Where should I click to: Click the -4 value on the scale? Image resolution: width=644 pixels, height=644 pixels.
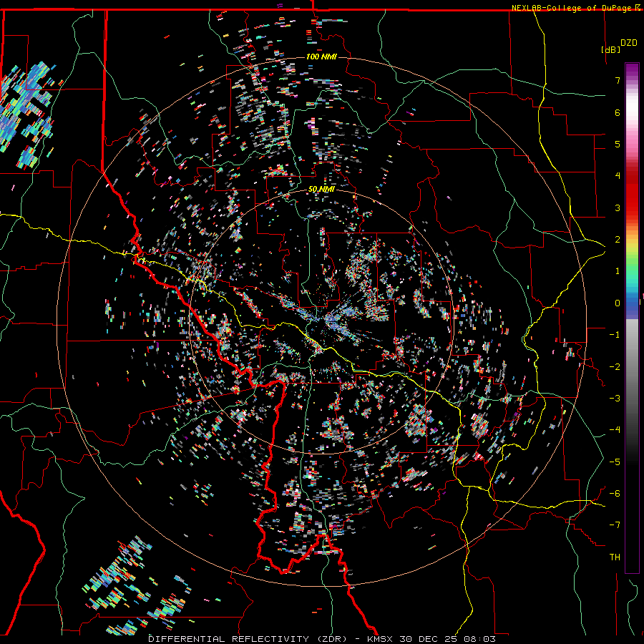click(x=615, y=430)
